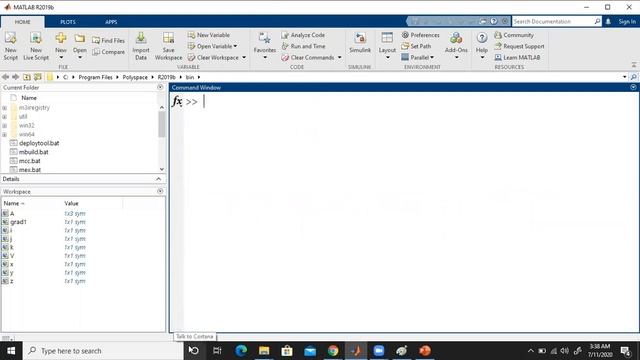Switch to the APPS tab
Viewport: 640px width, 360px height.
click(x=111, y=22)
